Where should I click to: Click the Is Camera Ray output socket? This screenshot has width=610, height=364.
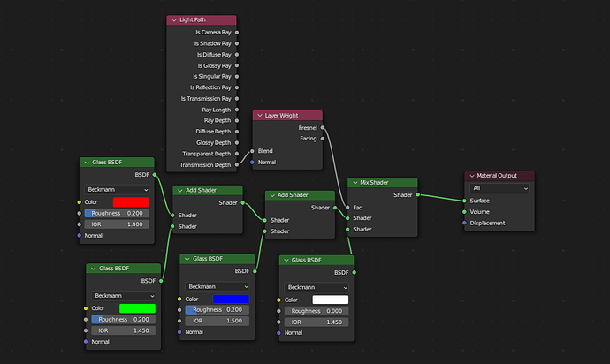237,33
